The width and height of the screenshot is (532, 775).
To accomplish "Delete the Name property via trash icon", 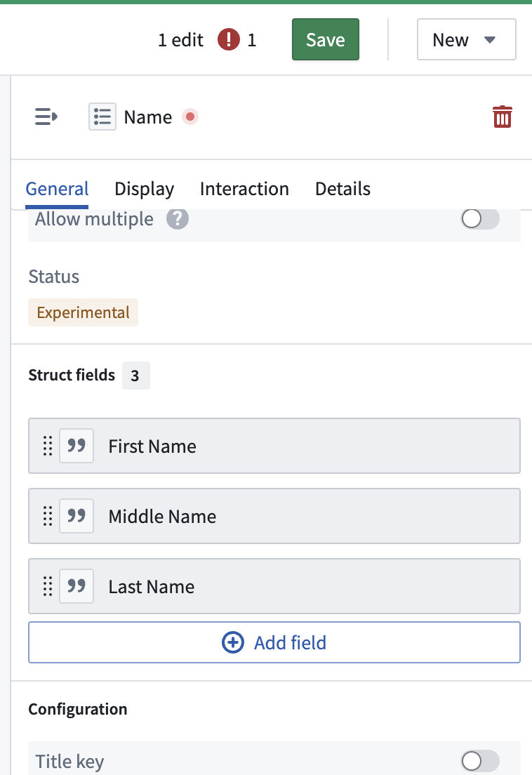I will tap(503, 117).
